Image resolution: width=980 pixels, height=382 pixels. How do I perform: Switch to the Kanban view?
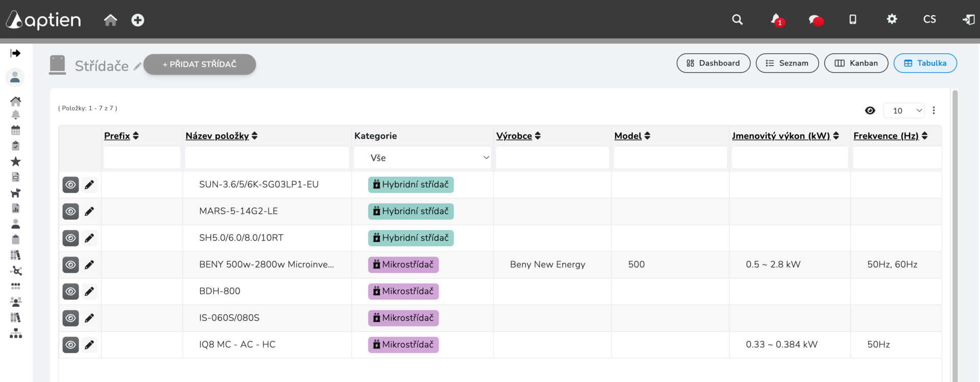coord(856,63)
